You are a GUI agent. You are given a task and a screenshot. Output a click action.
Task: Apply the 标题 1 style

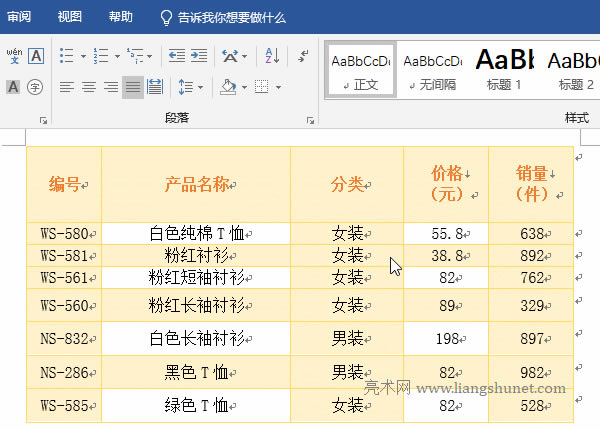[x=504, y=69]
